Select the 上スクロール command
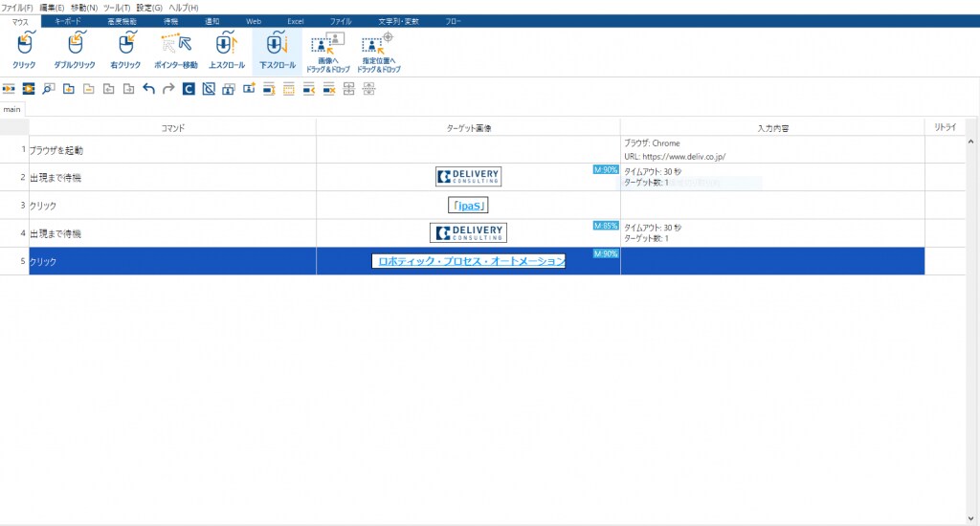980x526 pixels. click(226, 51)
